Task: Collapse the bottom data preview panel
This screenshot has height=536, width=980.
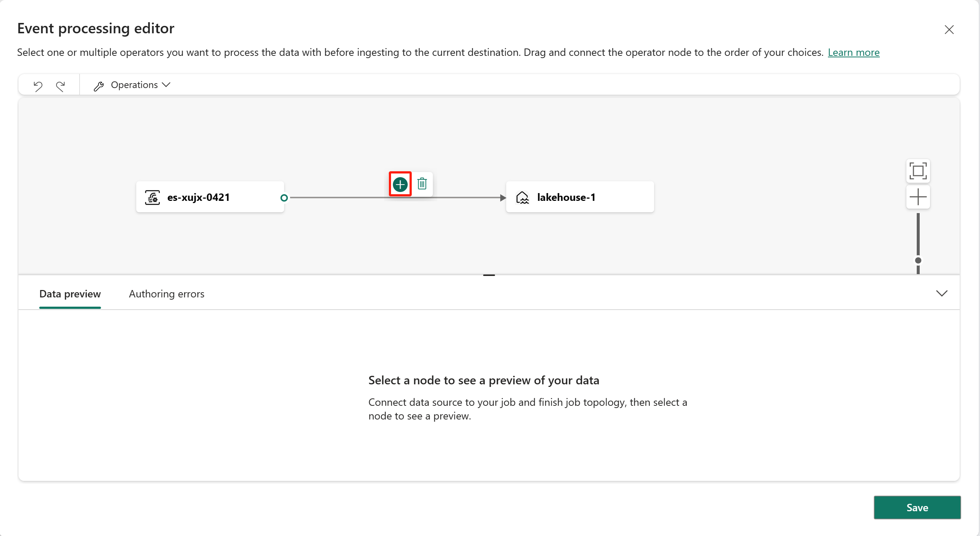Action: click(942, 293)
